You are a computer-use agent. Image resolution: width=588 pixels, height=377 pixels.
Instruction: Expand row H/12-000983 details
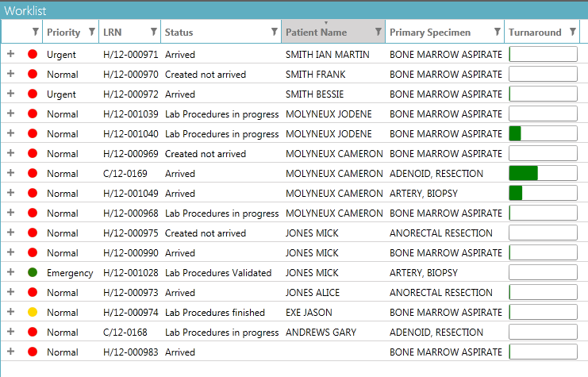pos(10,352)
